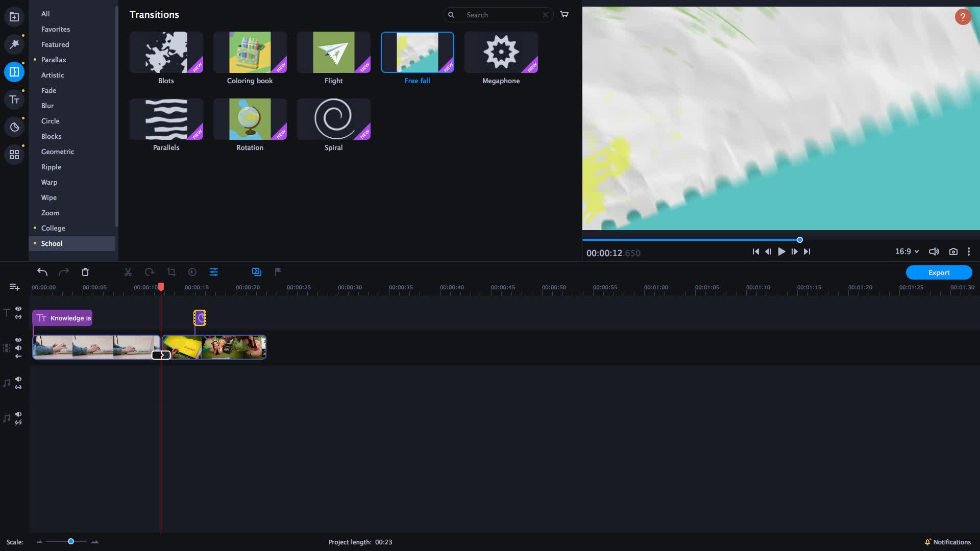Expand the School transitions category

pos(52,243)
